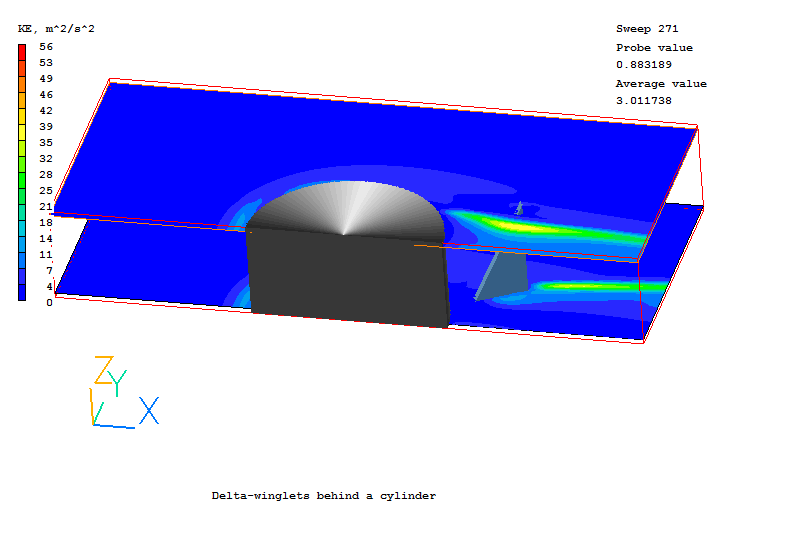The width and height of the screenshot is (800, 551).
Task: Click the green section of color scale
Action: tap(22, 175)
